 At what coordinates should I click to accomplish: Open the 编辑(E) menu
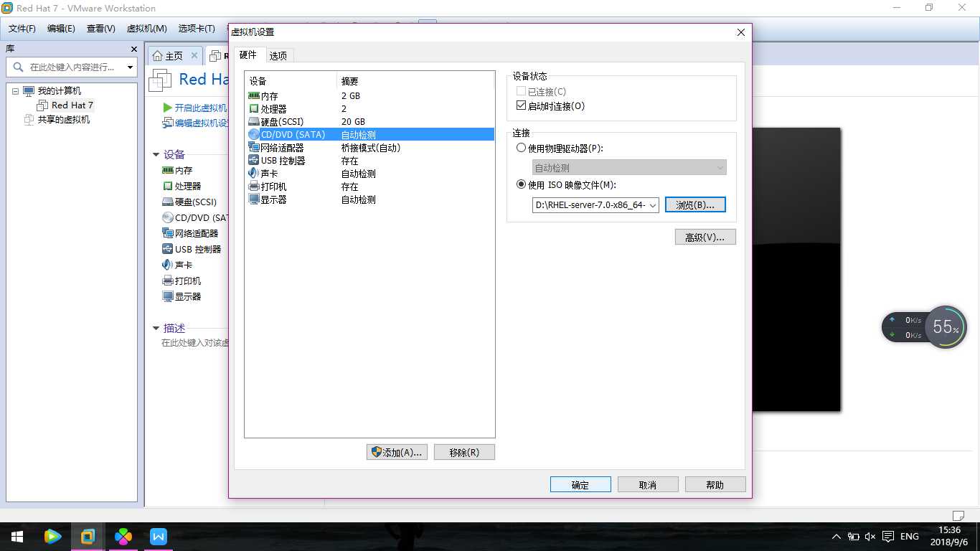61,29
